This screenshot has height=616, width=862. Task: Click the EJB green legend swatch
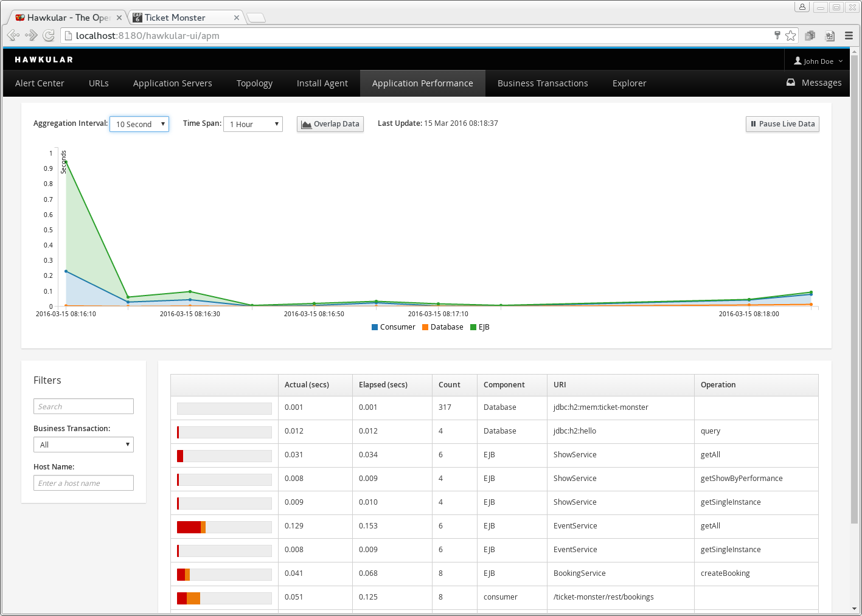pyautogui.click(x=473, y=327)
